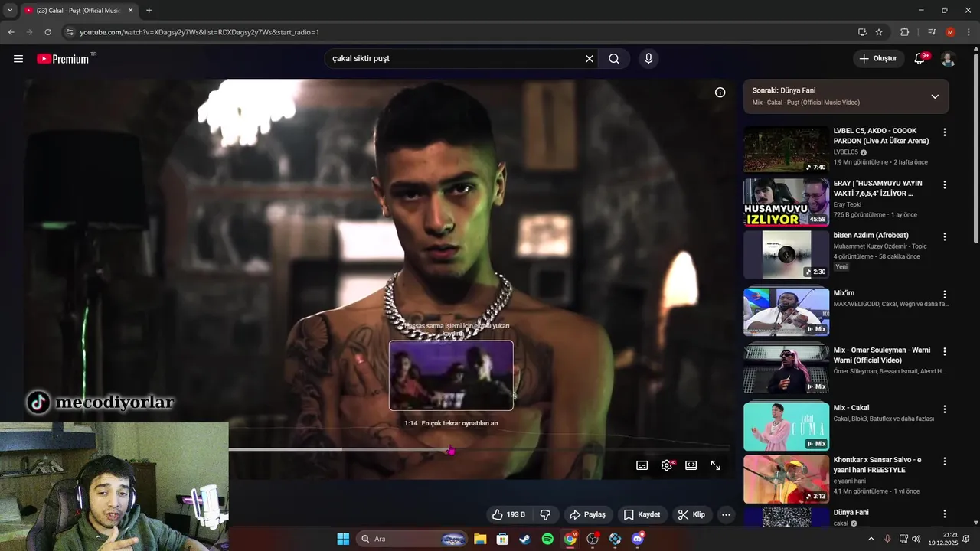The width and height of the screenshot is (980, 551).
Task: Open options for Mix'im playlist
Action: (x=945, y=295)
